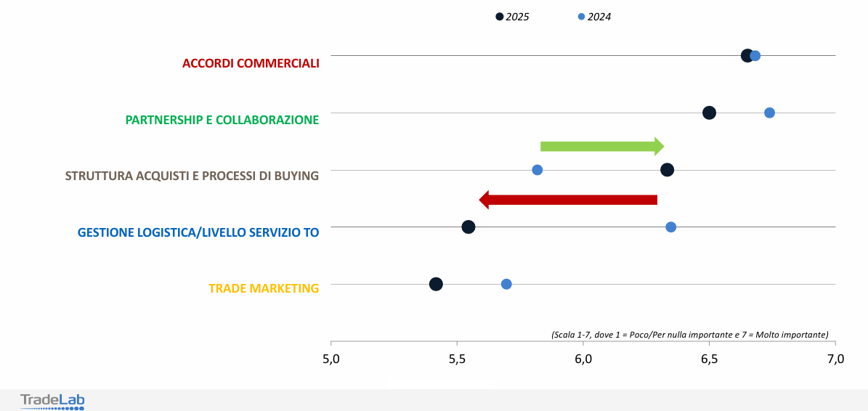Click the PARTNERSHIP E COLLABORAZIONE label
The height and width of the screenshot is (411, 868).
point(222,120)
